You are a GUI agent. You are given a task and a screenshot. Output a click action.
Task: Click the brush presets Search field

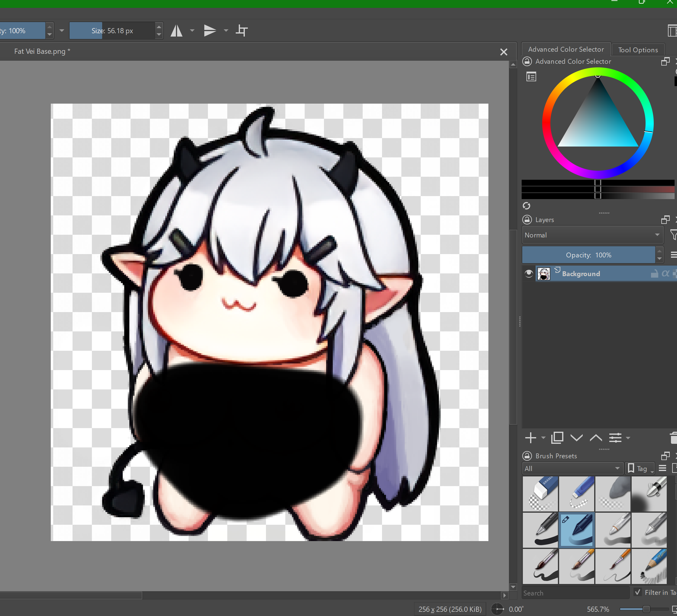pos(575,593)
